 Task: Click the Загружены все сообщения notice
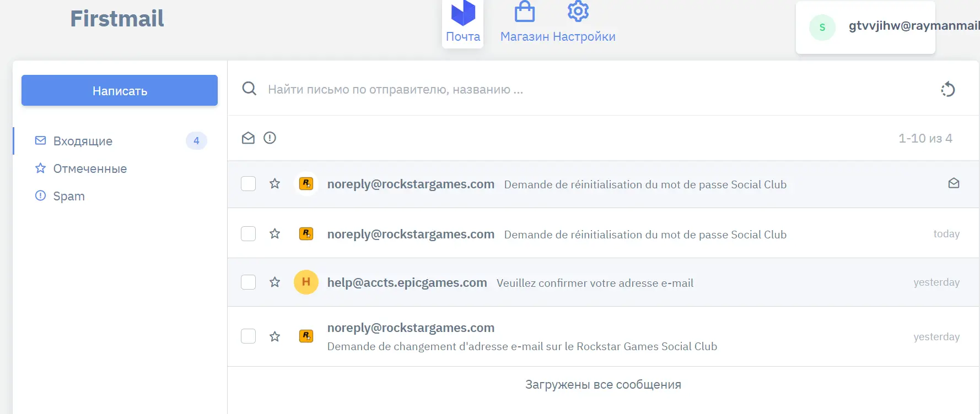pos(603,384)
